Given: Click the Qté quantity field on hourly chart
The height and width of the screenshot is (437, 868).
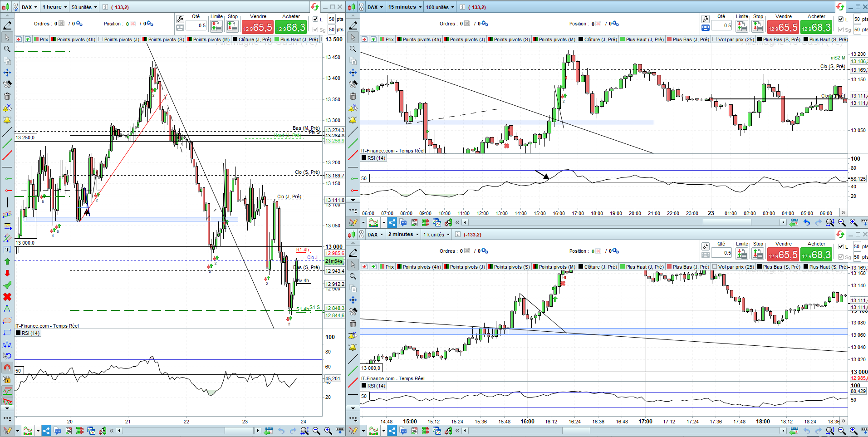Looking at the screenshot, I should pyautogui.click(x=196, y=25).
